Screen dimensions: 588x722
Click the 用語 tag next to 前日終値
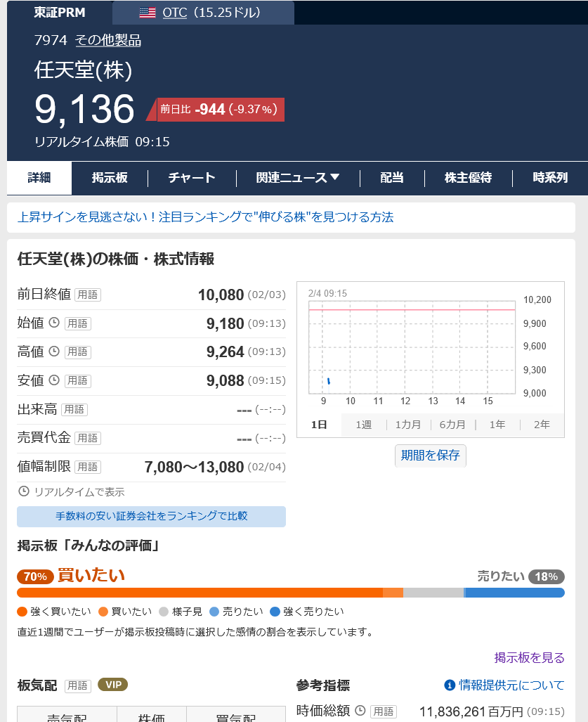click(88, 295)
